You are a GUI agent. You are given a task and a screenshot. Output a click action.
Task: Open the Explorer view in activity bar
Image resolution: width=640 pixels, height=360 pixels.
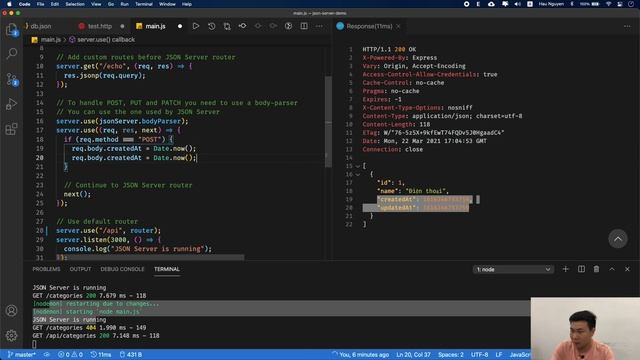pos(11,29)
